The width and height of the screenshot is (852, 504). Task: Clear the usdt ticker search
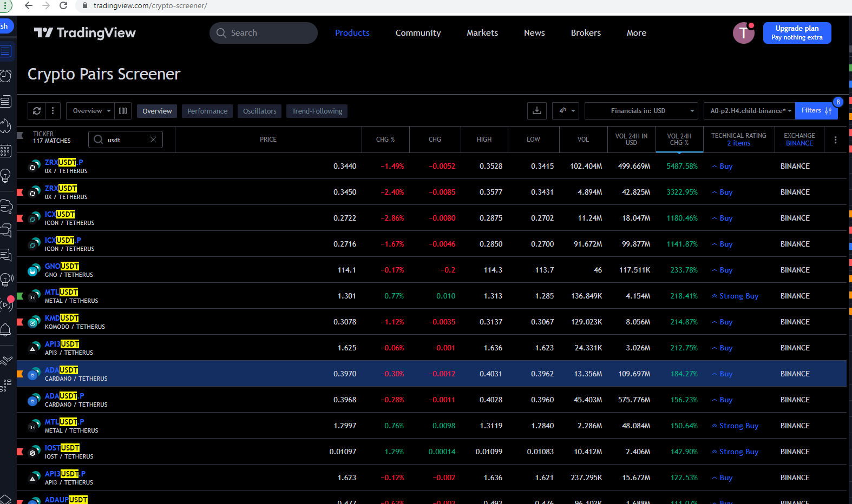click(153, 140)
